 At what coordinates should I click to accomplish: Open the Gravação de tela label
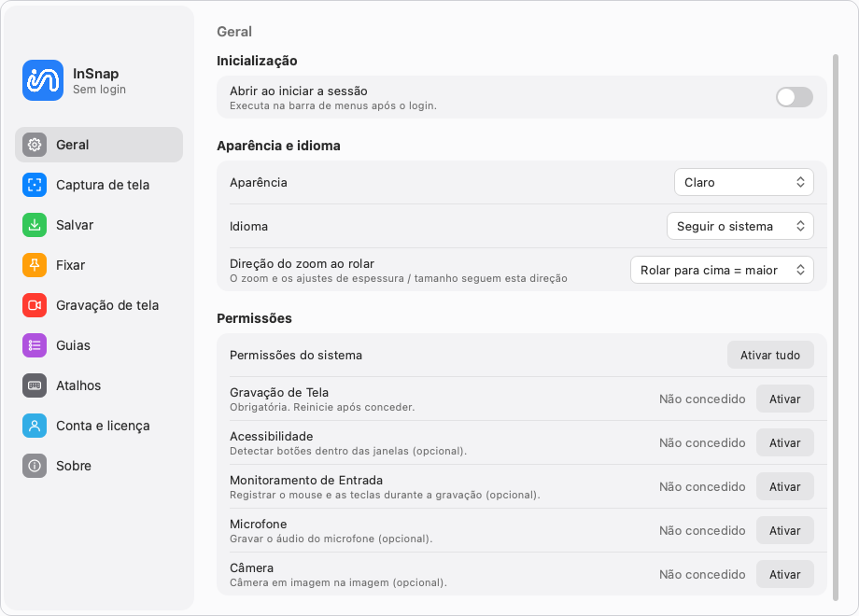[x=107, y=305]
